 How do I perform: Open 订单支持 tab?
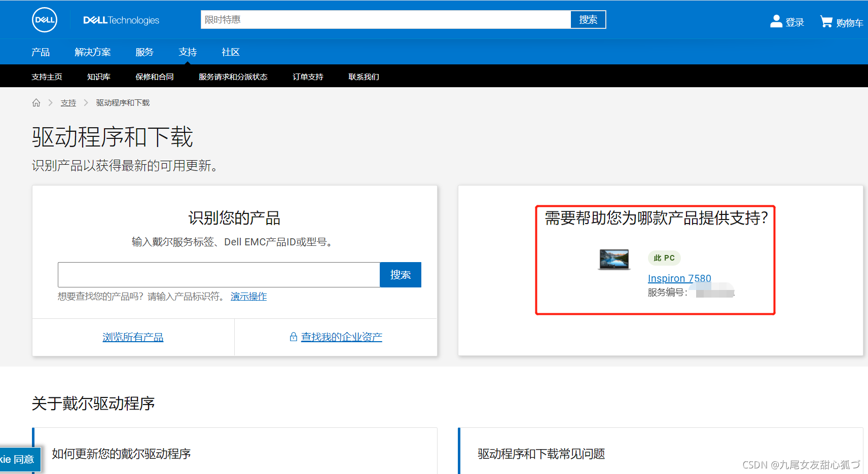pyautogui.click(x=308, y=77)
